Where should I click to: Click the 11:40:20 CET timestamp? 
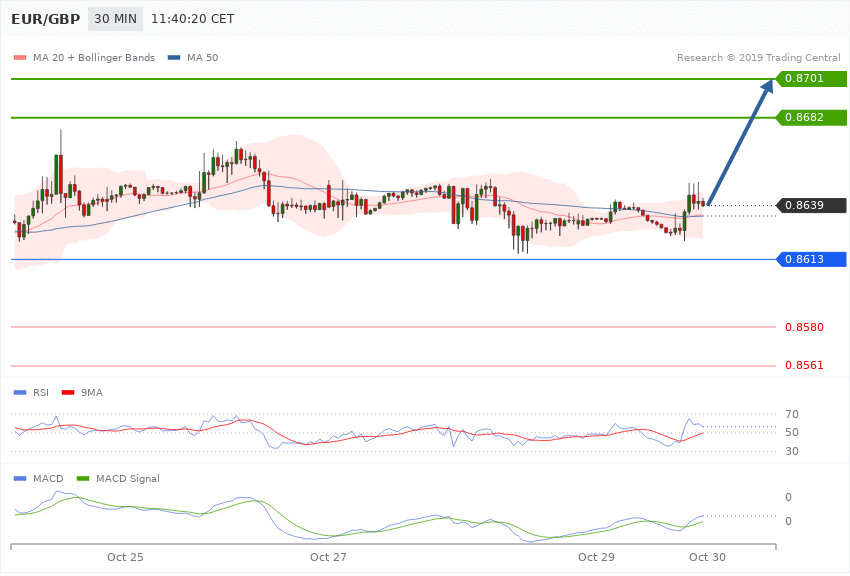click(x=192, y=19)
